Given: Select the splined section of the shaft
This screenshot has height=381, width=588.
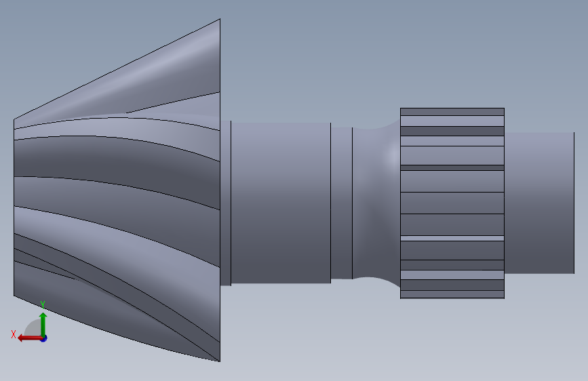Looking at the screenshot, I should tap(452, 203).
